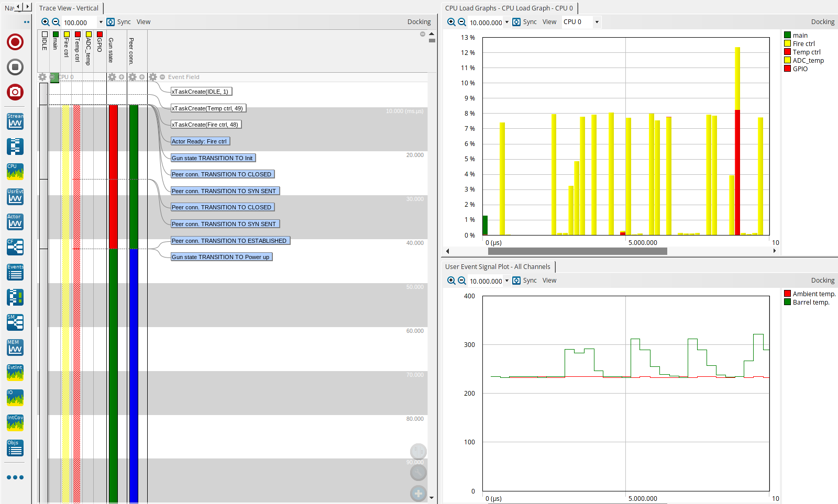Open the 100.000 zoom level dropdown

(100, 22)
